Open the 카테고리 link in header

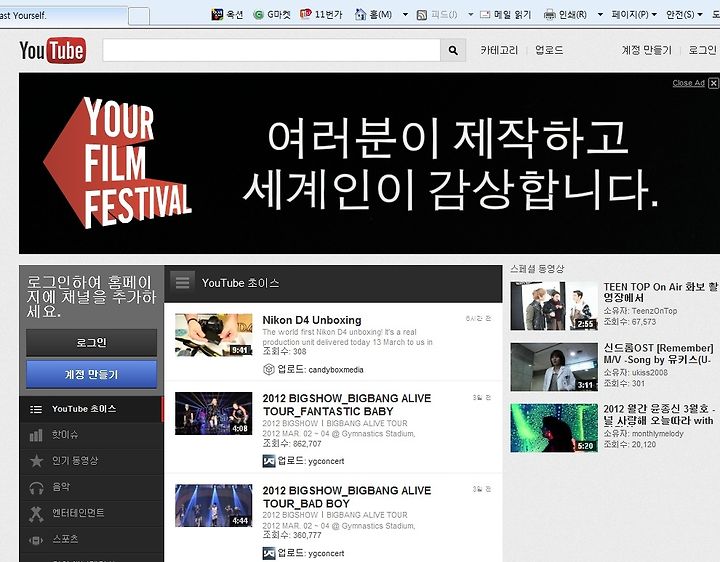(x=499, y=50)
